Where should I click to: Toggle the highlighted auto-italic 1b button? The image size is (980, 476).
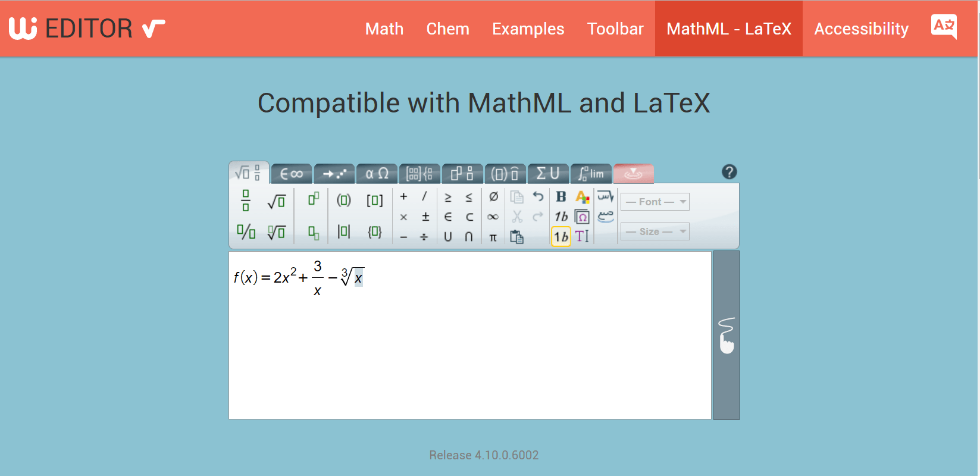coord(561,237)
